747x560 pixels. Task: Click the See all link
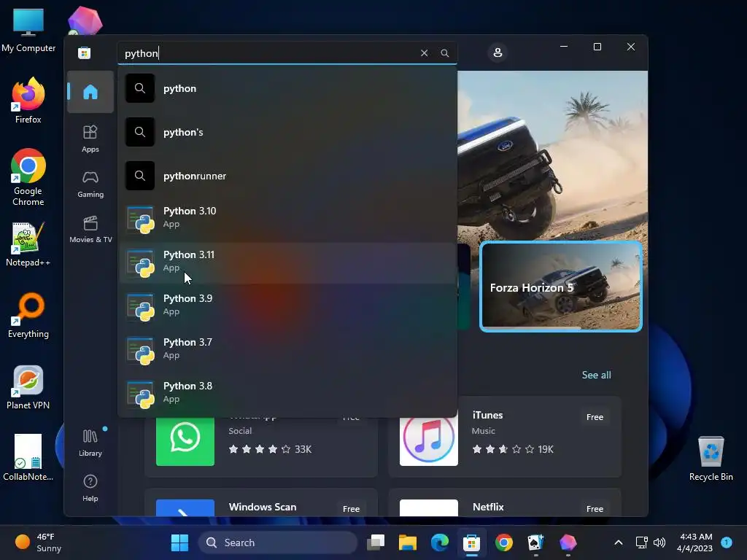tap(596, 376)
